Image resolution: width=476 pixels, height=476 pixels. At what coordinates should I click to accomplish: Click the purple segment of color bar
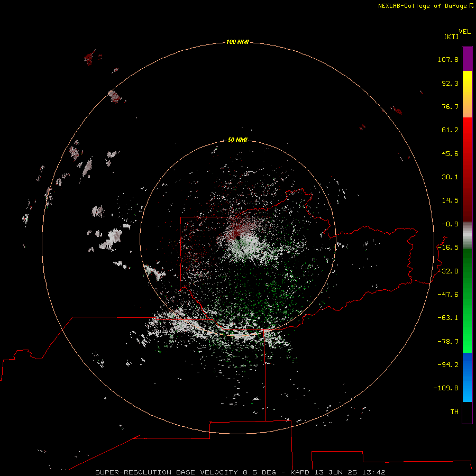467,59
